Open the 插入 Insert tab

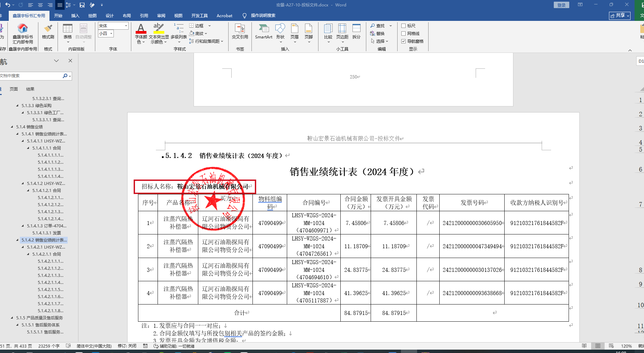coord(75,15)
